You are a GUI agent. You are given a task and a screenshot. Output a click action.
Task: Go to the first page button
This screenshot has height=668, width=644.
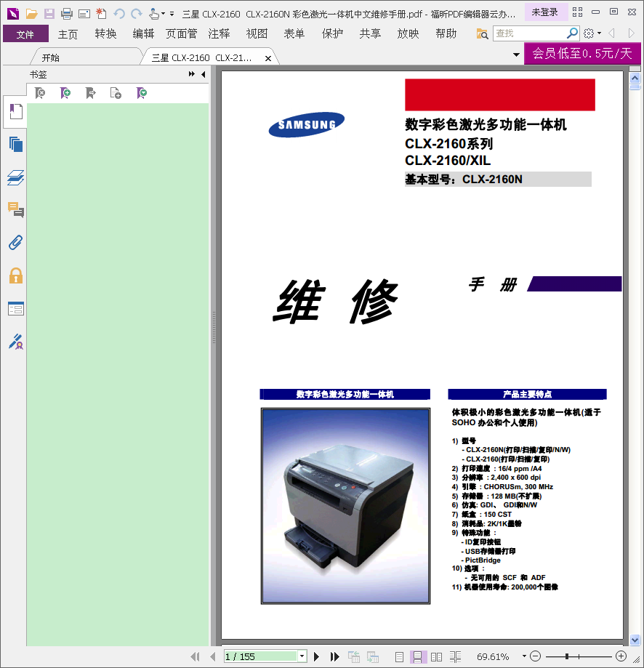pyautogui.click(x=195, y=656)
